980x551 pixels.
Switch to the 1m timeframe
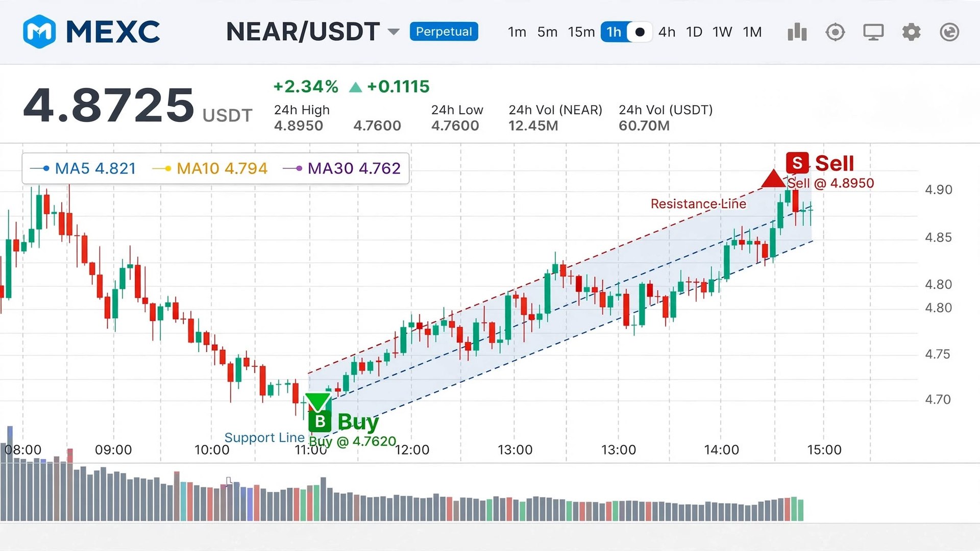coord(517,32)
